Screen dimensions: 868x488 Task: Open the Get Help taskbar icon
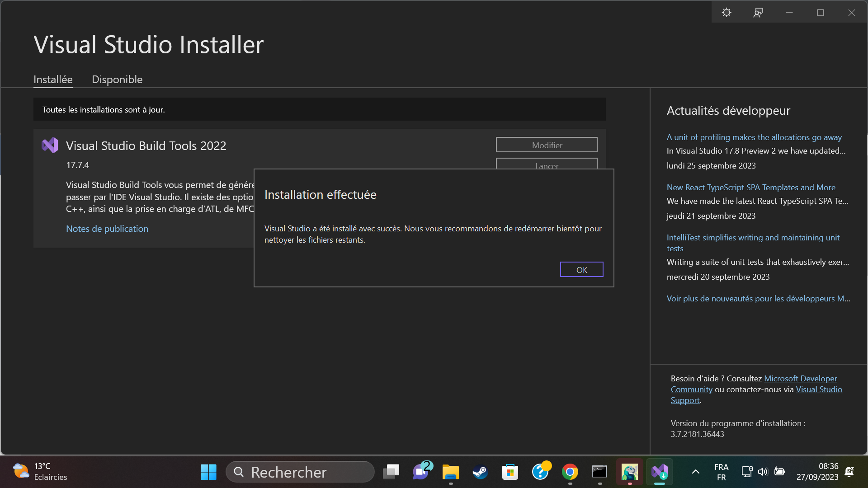(x=541, y=471)
